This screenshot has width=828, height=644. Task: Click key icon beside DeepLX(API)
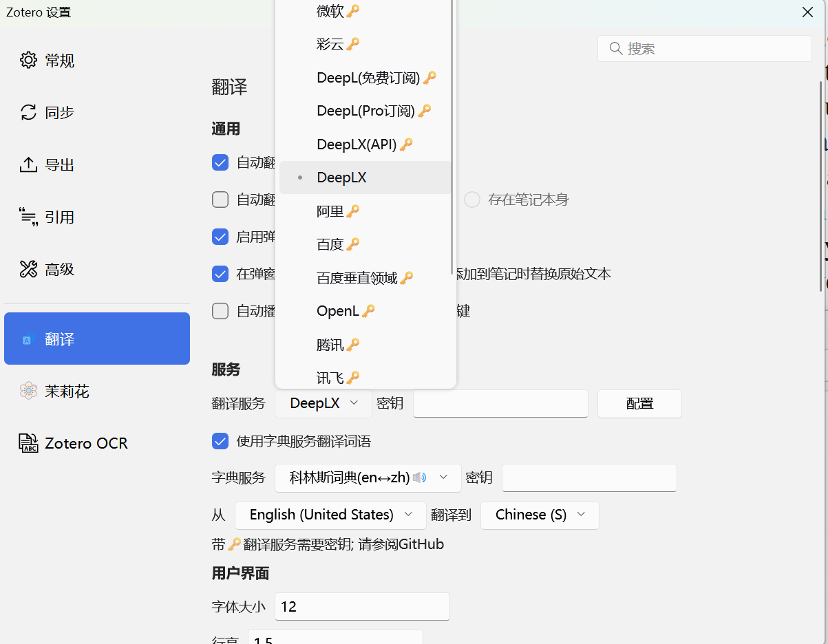tap(406, 144)
